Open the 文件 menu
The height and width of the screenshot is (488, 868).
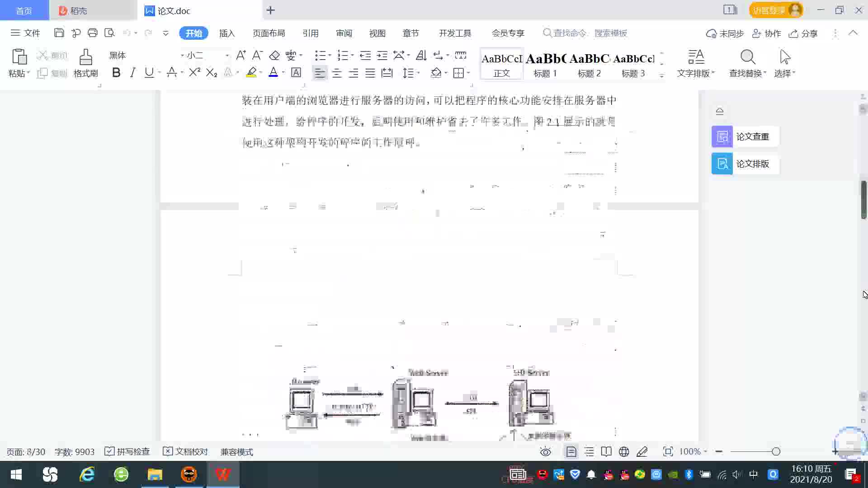coord(26,33)
